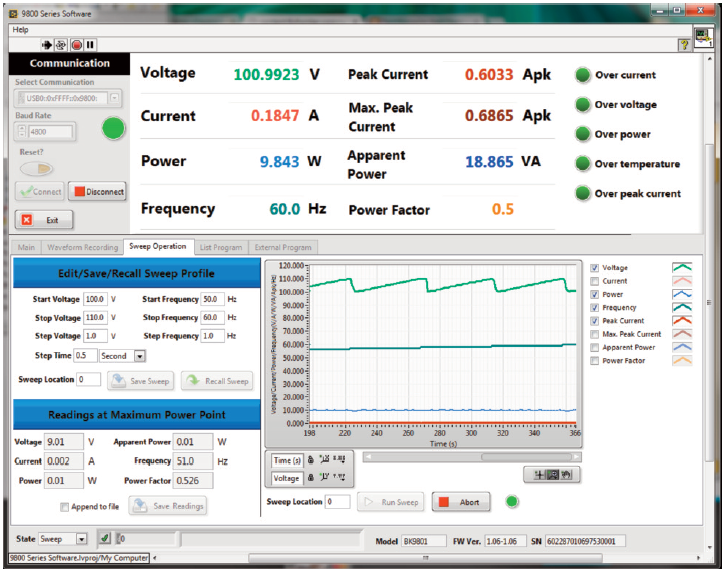The height and width of the screenshot is (572, 725).
Task: Uncheck the Voltage plot checkbox
Action: 595,268
